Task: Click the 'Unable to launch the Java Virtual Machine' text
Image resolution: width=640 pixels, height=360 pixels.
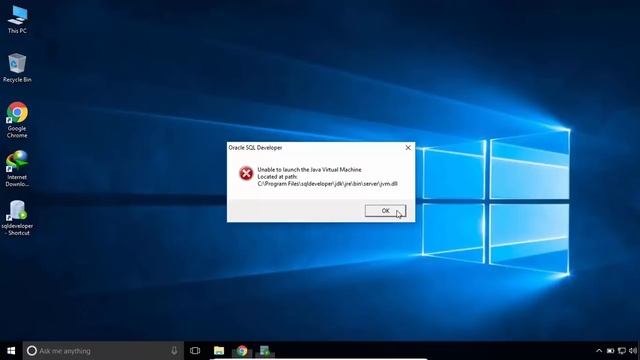Action: click(309, 169)
